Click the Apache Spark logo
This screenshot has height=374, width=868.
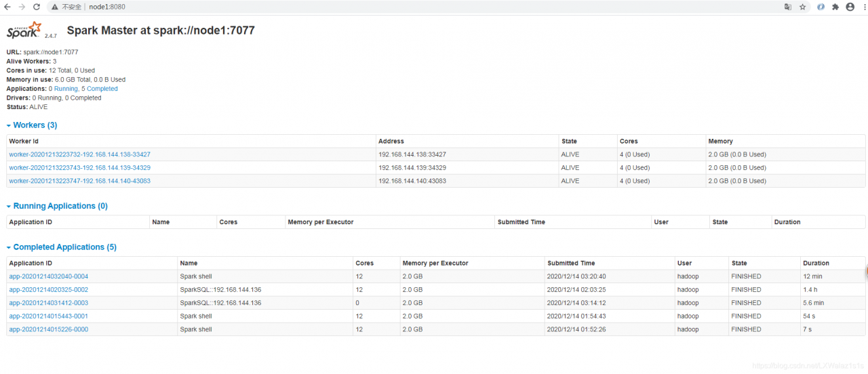coord(24,31)
